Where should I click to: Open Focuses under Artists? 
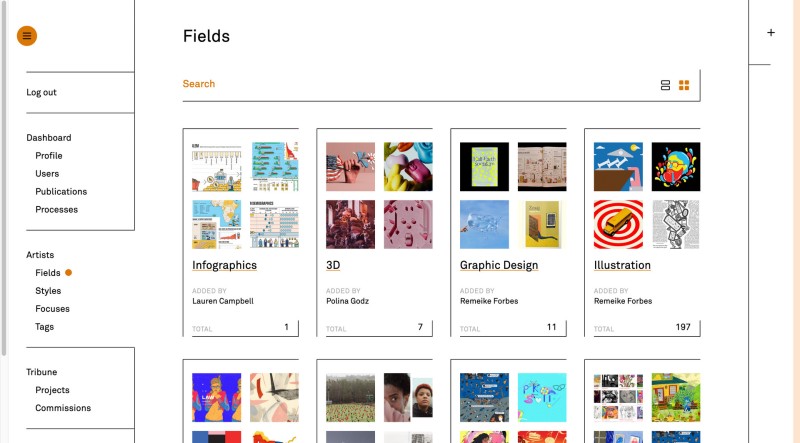click(x=52, y=309)
